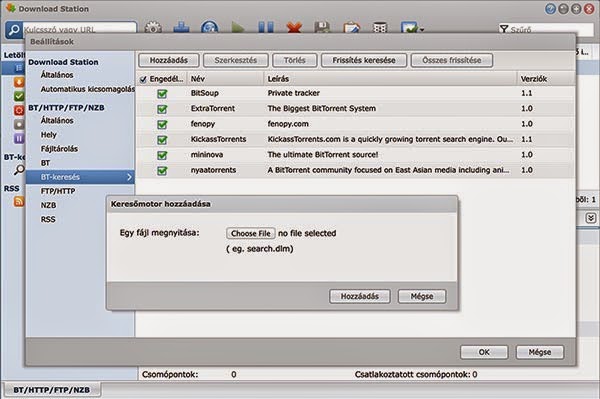
Task: Click the Choose File button
Action: point(251,233)
